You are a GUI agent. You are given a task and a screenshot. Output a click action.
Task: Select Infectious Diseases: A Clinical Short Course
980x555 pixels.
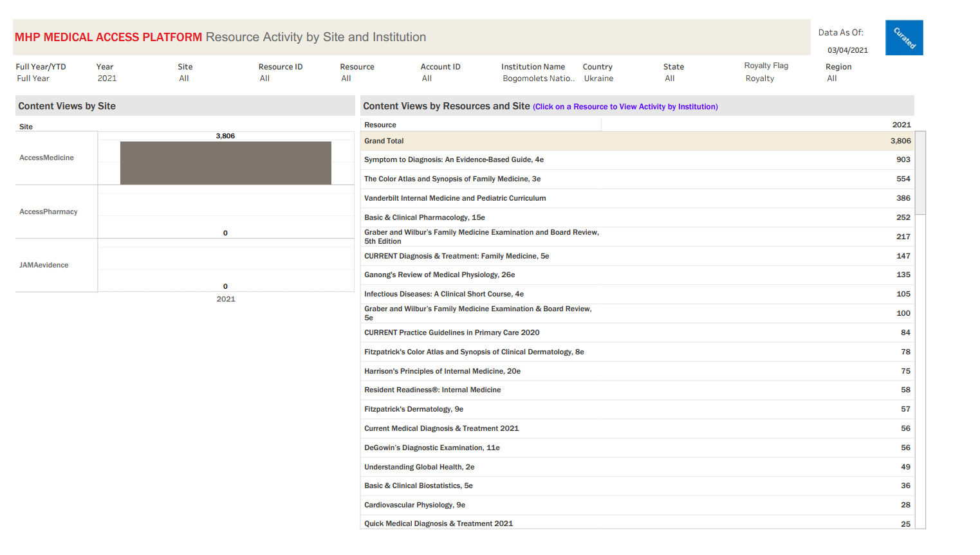click(637, 294)
